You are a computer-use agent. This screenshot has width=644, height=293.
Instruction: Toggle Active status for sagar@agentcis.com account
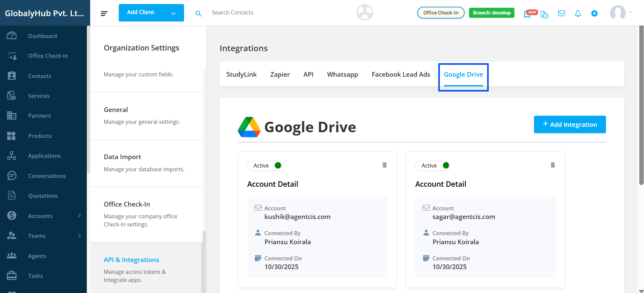446,166
